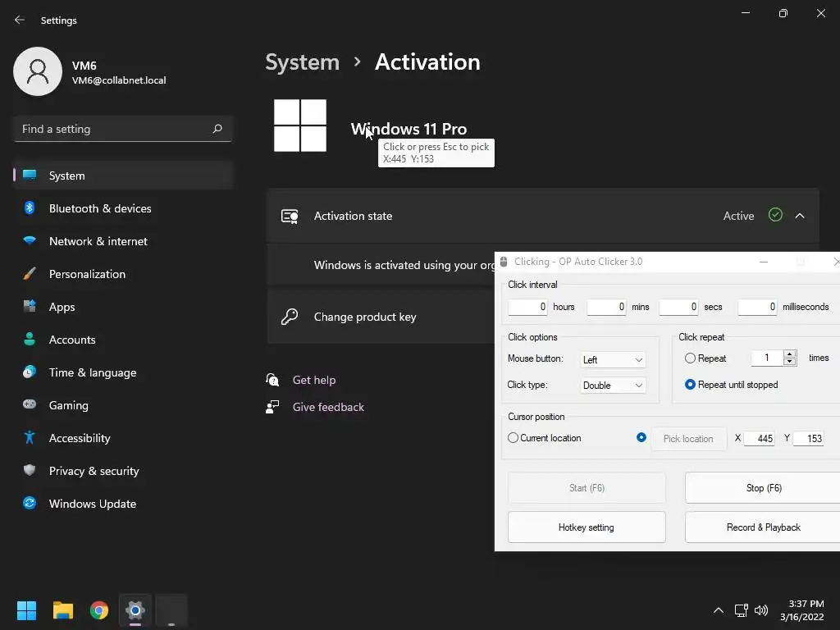Click the Gaming controller icon
This screenshot has height=630, width=840.
point(30,404)
